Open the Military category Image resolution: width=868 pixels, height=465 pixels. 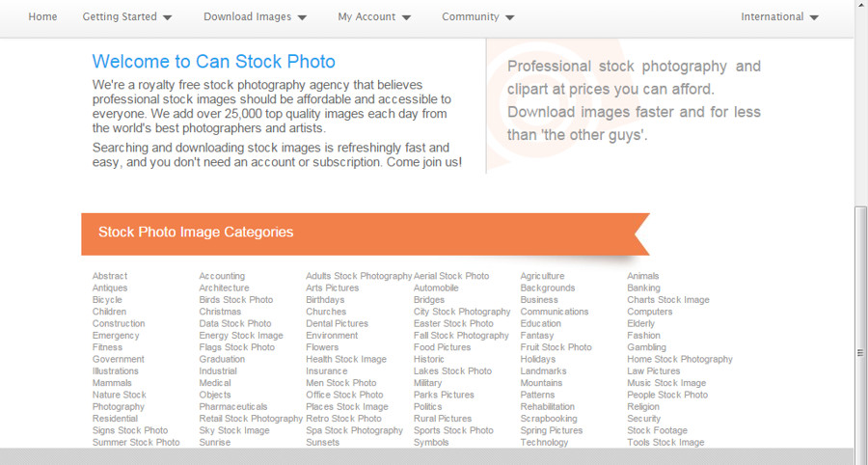(x=427, y=383)
